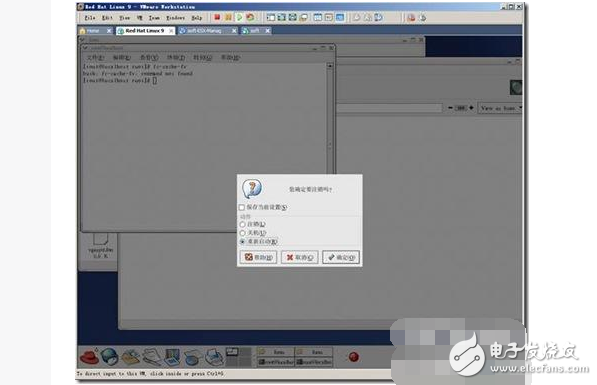Open the email client icon in GNOME panel

tap(131, 357)
